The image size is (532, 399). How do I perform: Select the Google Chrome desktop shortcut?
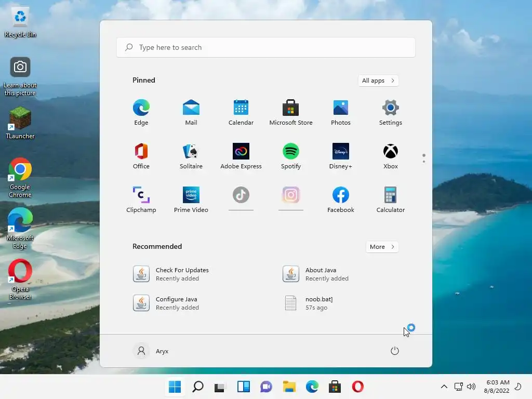click(20, 178)
